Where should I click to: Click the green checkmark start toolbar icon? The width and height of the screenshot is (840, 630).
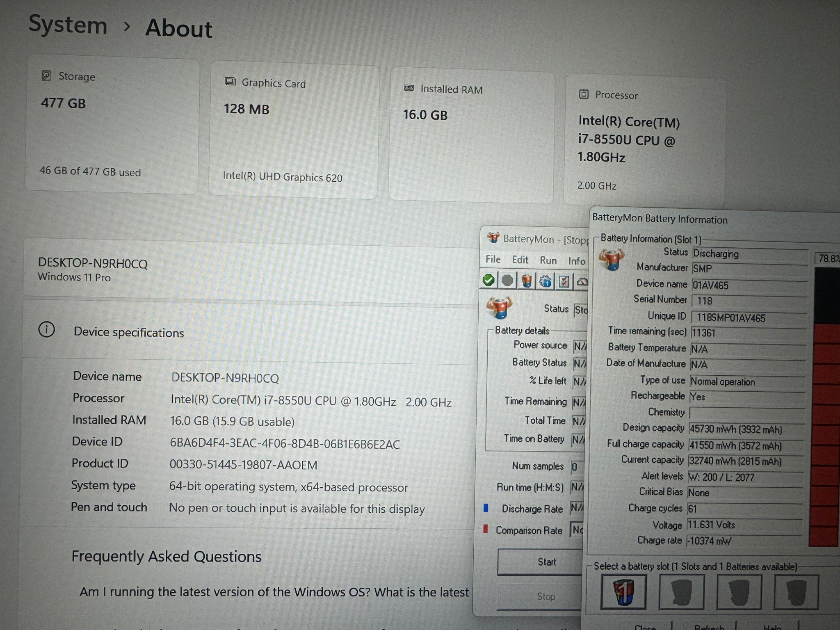point(488,280)
